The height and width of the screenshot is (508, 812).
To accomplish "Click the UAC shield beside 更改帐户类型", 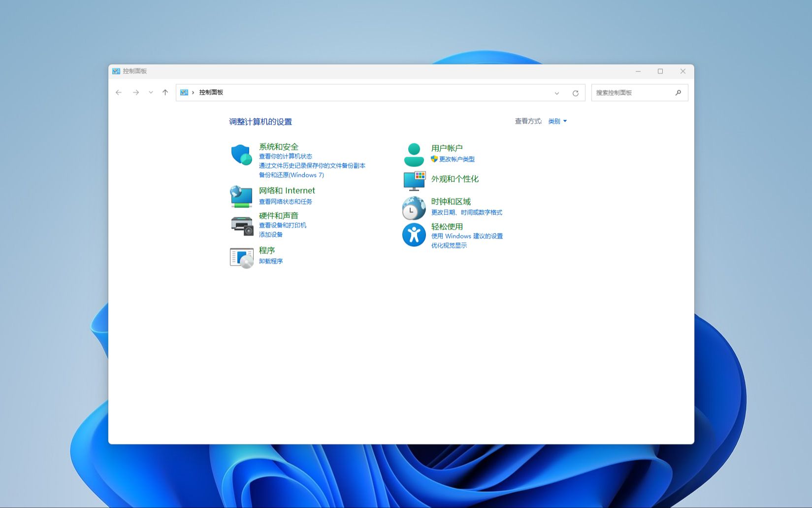I will pyautogui.click(x=434, y=159).
